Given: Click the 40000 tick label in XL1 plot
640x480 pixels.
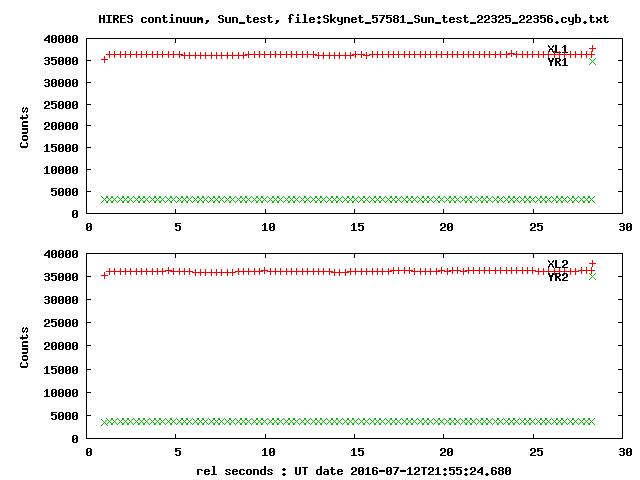Looking at the screenshot, I should [61, 39].
